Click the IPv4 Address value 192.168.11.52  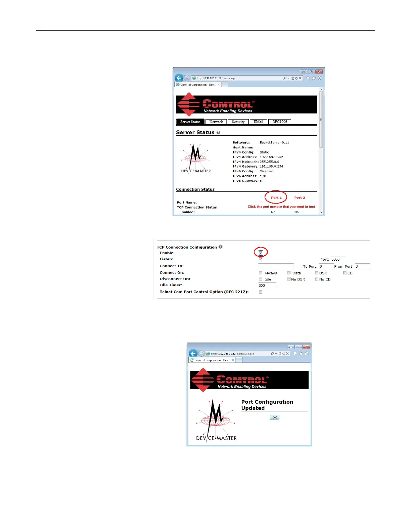[x=271, y=157]
